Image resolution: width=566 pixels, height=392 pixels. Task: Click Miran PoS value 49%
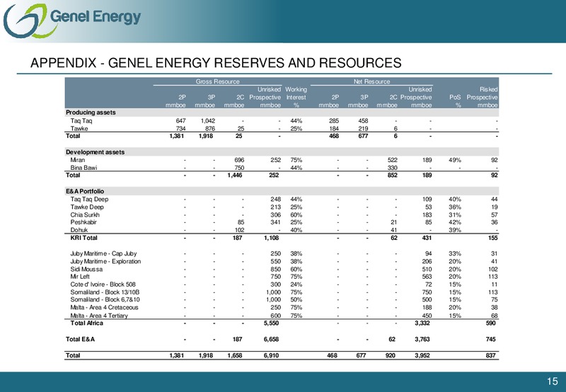(455, 160)
